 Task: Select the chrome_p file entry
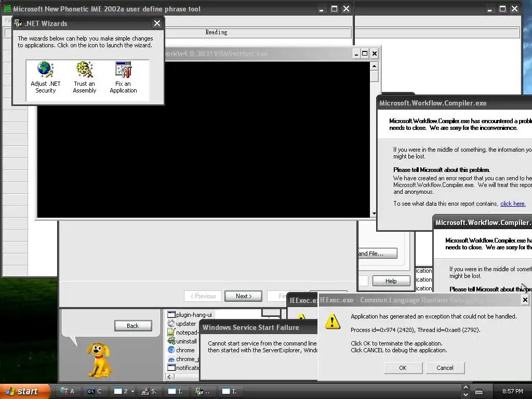tap(183, 359)
